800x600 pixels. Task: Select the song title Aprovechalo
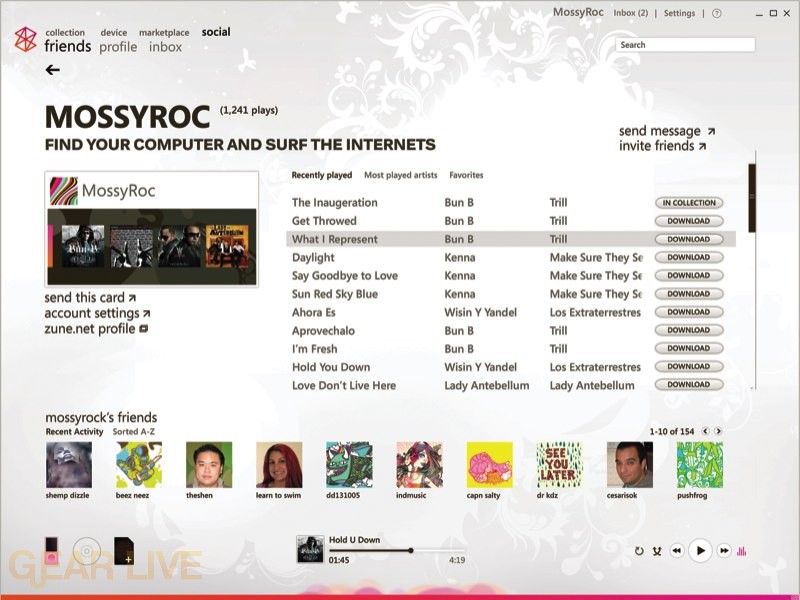point(323,331)
